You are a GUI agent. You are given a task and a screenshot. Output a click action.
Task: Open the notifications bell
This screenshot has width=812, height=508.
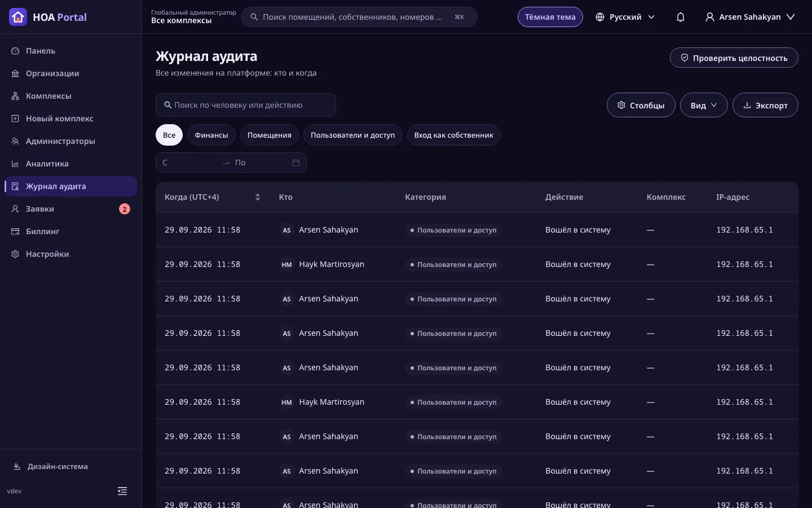681,17
